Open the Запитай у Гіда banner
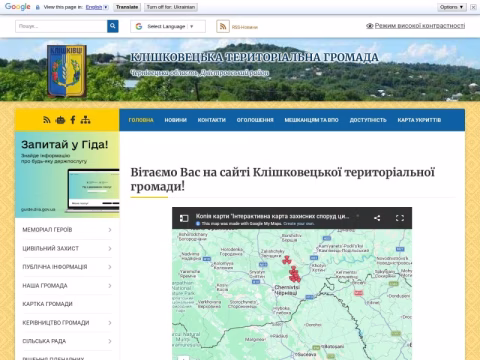Viewport: 480px width, 360px height. pyautogui.click(x=67, y=175)
